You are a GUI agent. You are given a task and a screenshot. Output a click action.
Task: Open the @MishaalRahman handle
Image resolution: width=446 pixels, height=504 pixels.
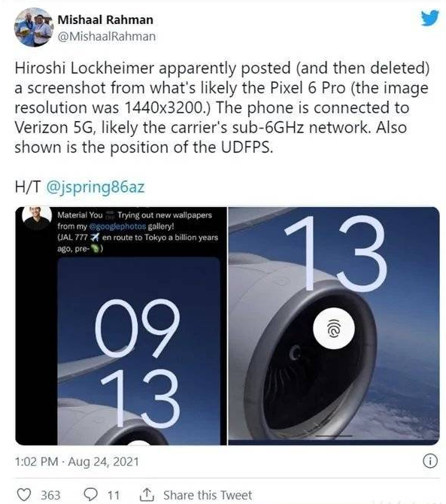click(106, 36)
